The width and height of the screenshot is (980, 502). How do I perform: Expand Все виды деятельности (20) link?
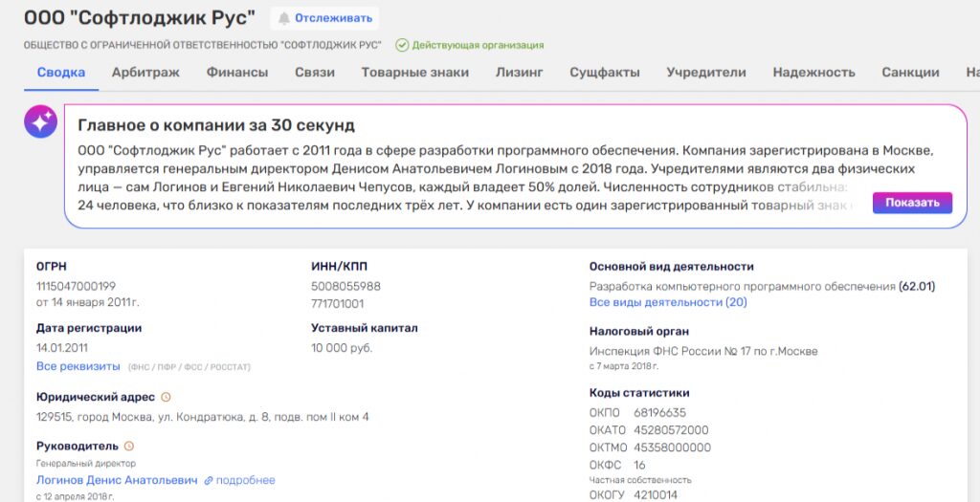point(668,302)
